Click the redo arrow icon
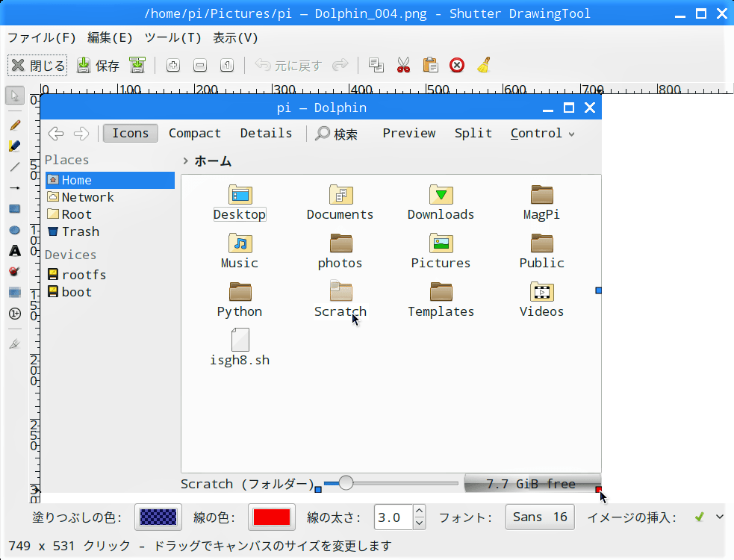Screen dimensions: 734x560 (x=340, y=65)
